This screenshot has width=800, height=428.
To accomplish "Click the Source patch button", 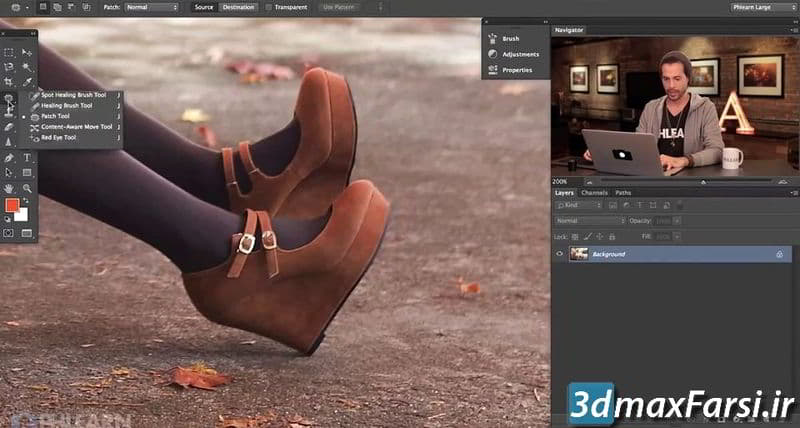I will [x=204, y=8].
